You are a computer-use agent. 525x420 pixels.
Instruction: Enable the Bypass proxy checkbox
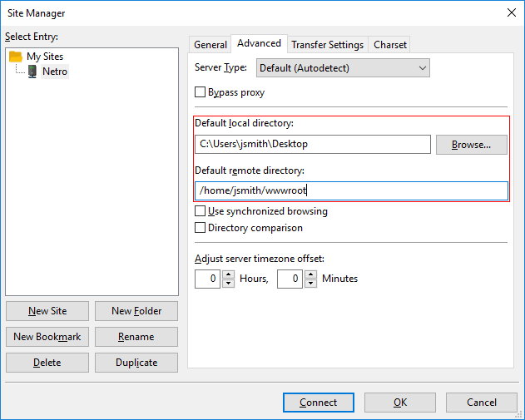(x=201, y=92)
